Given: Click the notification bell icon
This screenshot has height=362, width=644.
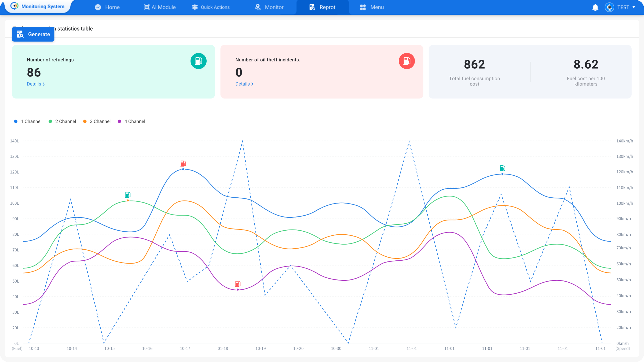Looking at the screenshot, I should (595, 7).
